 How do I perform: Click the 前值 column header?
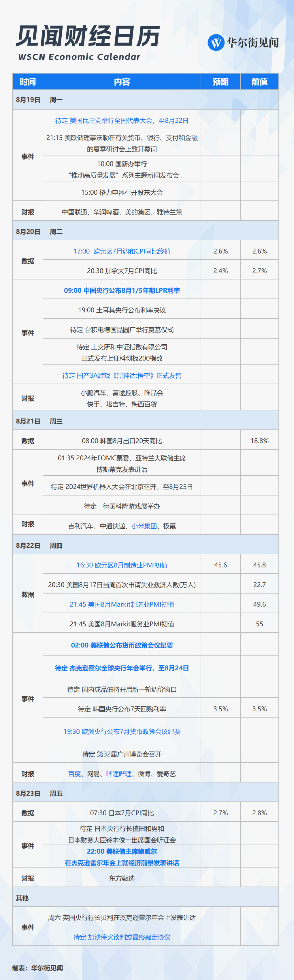(259, 82)
